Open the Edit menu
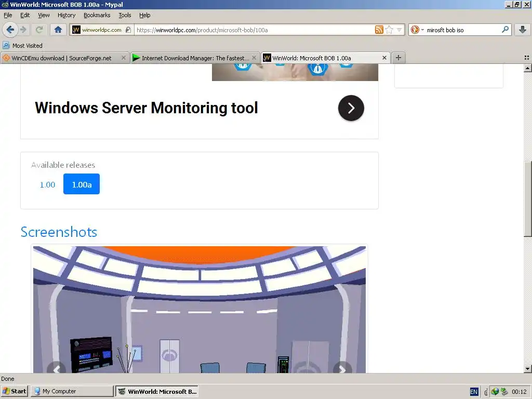Image resolution: width=532 pixels, height=399 pixels. tap(25, 15)
